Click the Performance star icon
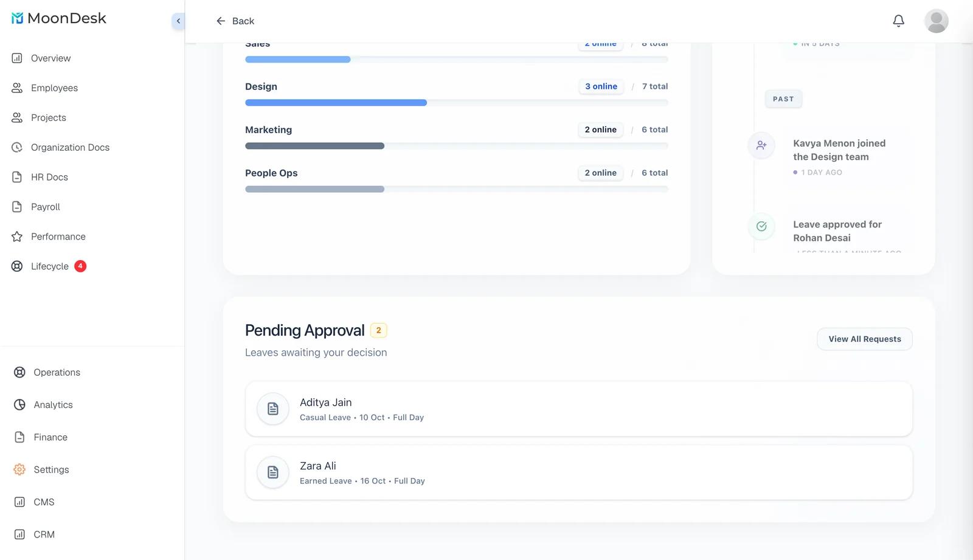973x560 pixels. [17, 237]
